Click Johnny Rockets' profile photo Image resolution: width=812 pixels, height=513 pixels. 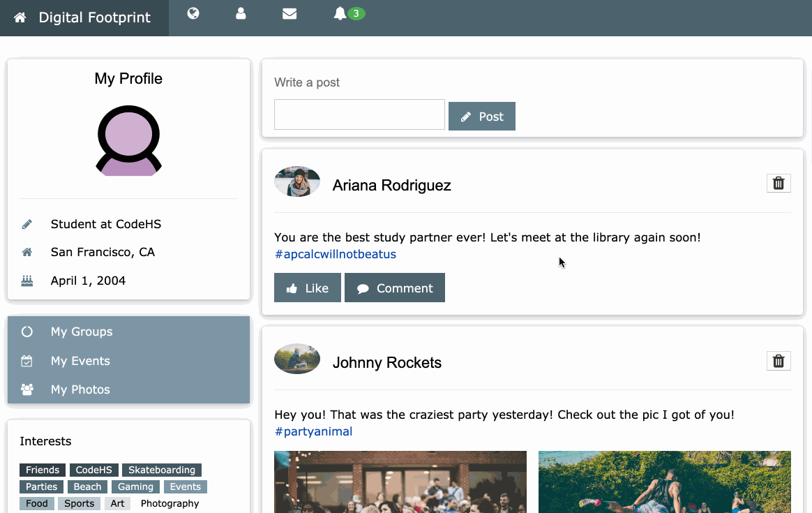[x=297, y=359]
